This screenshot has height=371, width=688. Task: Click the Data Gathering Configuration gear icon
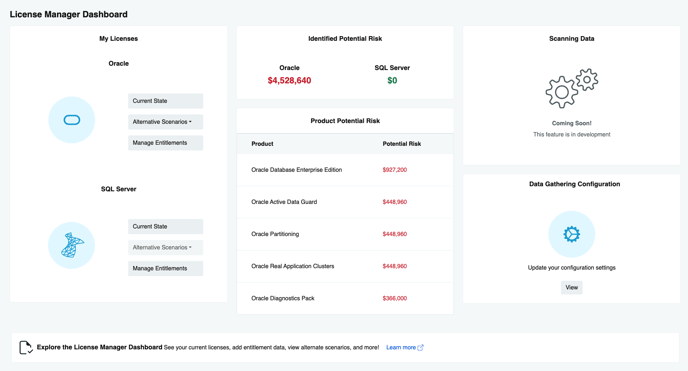(x=572, y=234)
